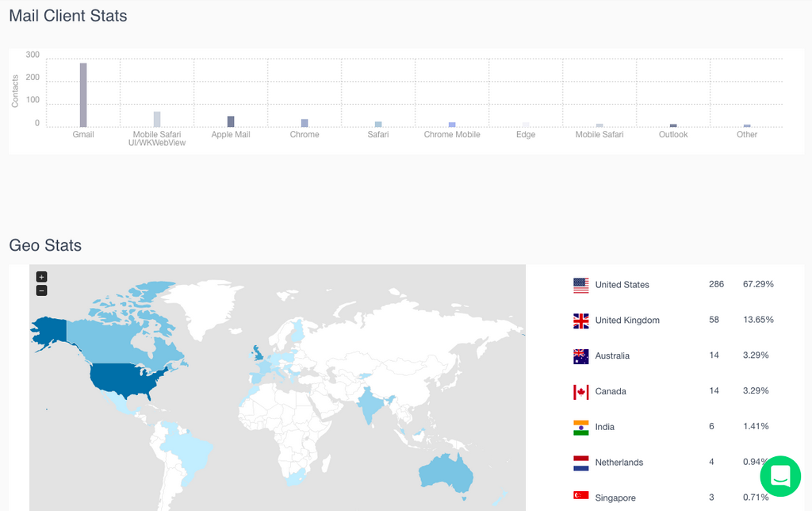Click the 'Gmail' axis label
Screen dimensions: 812x511
point(83,135)
